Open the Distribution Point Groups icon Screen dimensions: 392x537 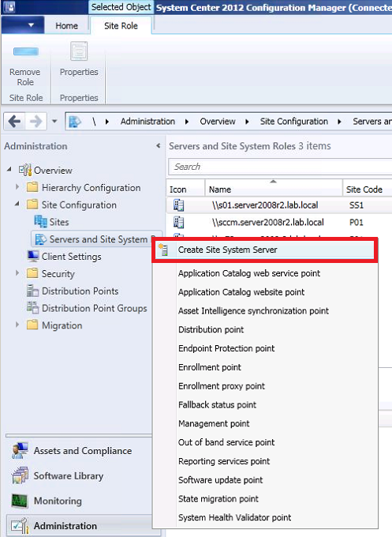pos(33,307)
